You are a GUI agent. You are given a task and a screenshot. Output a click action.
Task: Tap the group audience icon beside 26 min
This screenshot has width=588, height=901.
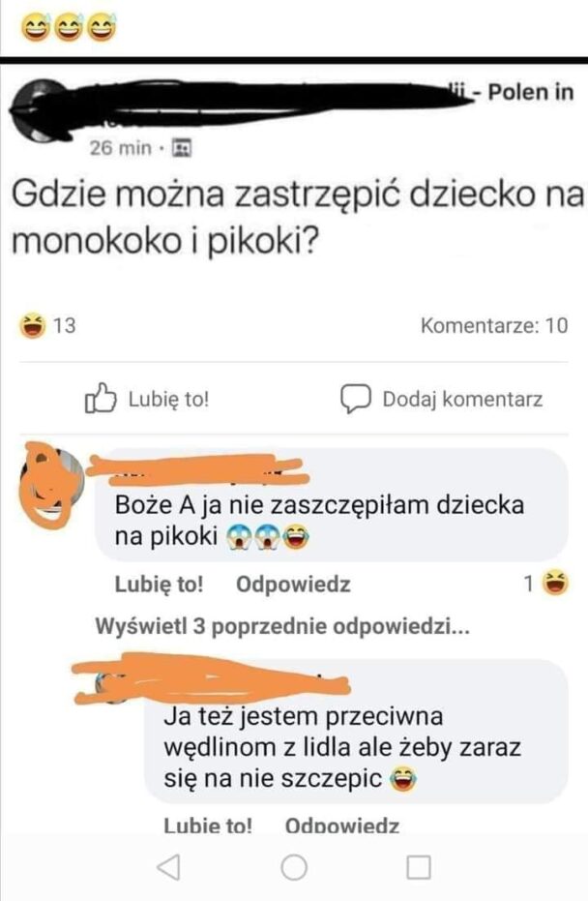point(182,148)
